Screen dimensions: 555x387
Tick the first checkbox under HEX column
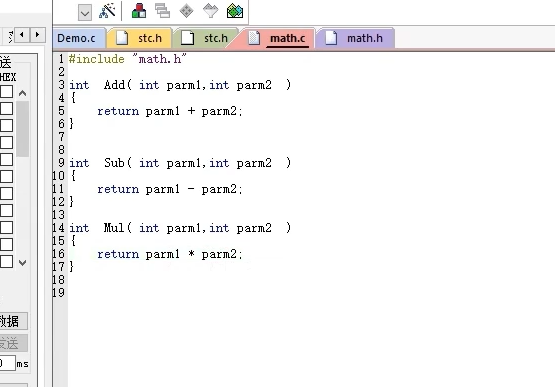(x=6, y=91)
